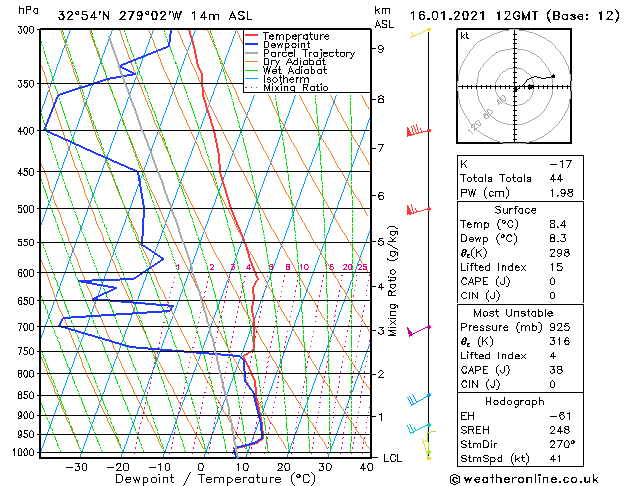Click the 1000 hPa pressure axis label

click(x=26, y=452)
